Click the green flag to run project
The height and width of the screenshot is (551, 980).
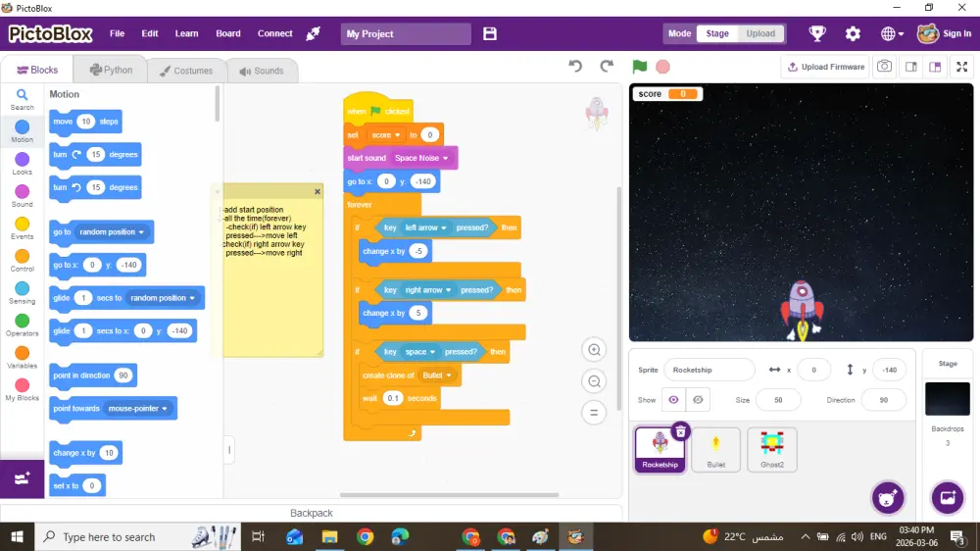(639, 67)
